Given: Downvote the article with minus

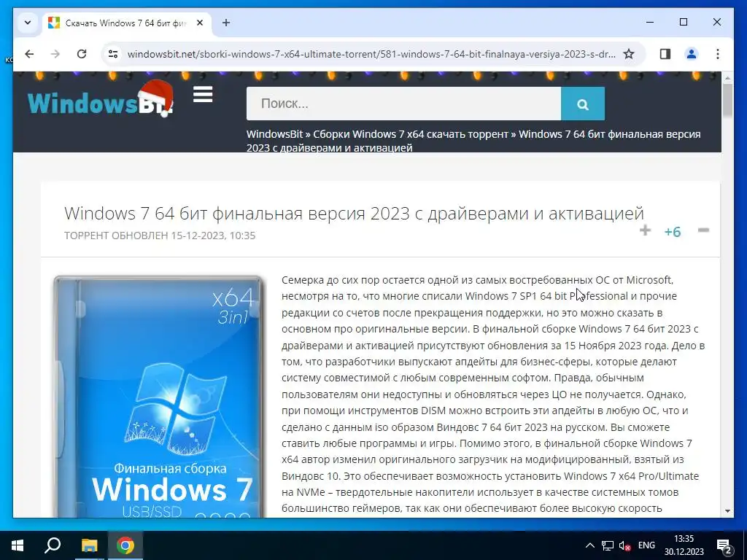Looking at the screenshot, I should [x=704, y=230].
